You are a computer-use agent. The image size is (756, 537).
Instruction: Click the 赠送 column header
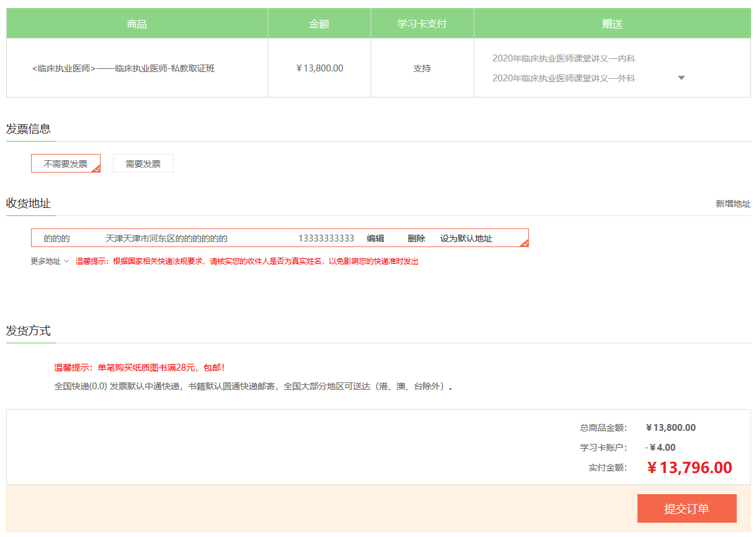coord(612,24)
